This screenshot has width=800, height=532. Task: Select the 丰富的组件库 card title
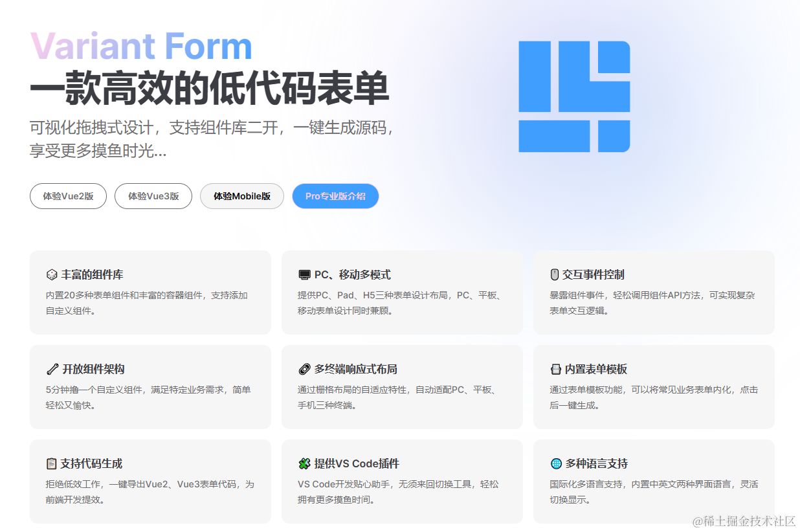(92, 275)
